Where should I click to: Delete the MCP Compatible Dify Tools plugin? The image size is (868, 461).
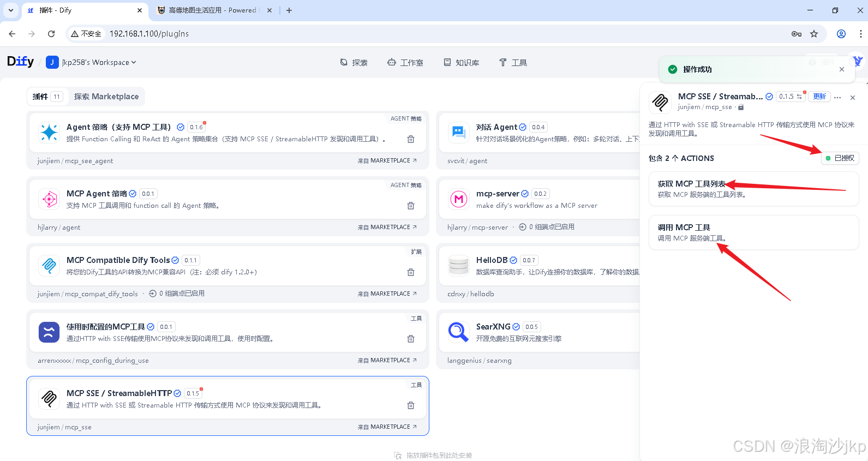click(x=411, y=272)
